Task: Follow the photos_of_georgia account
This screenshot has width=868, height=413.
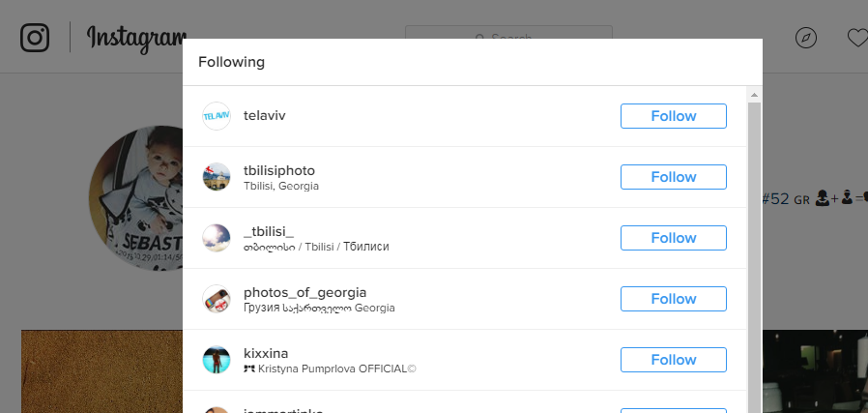Action: click(x=673, y=299)
